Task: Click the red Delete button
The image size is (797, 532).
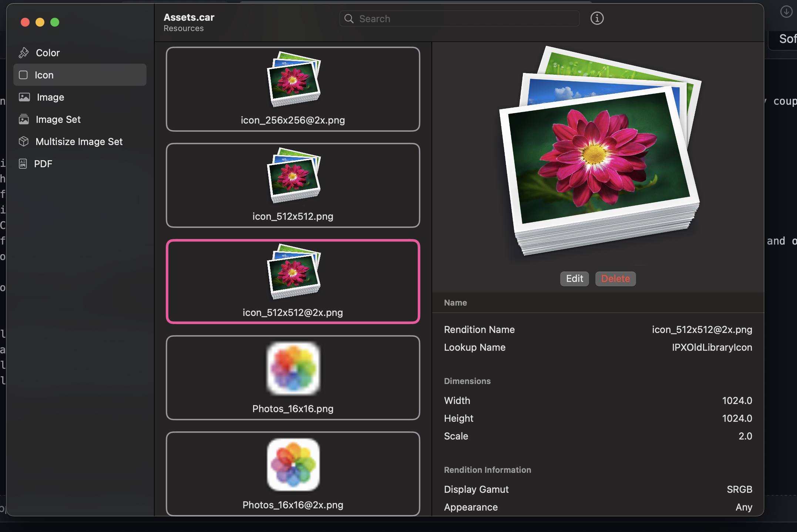Action: pos(615,279)
